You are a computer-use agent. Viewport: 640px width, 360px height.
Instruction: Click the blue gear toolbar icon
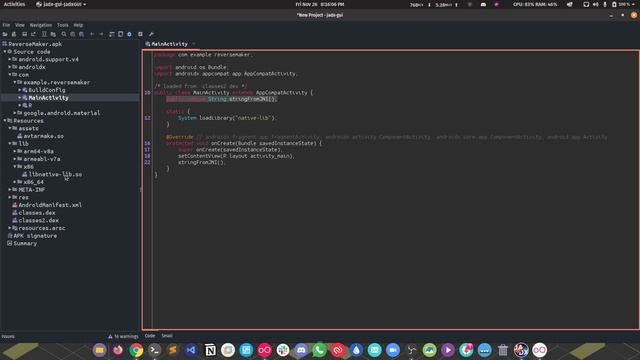129,34
